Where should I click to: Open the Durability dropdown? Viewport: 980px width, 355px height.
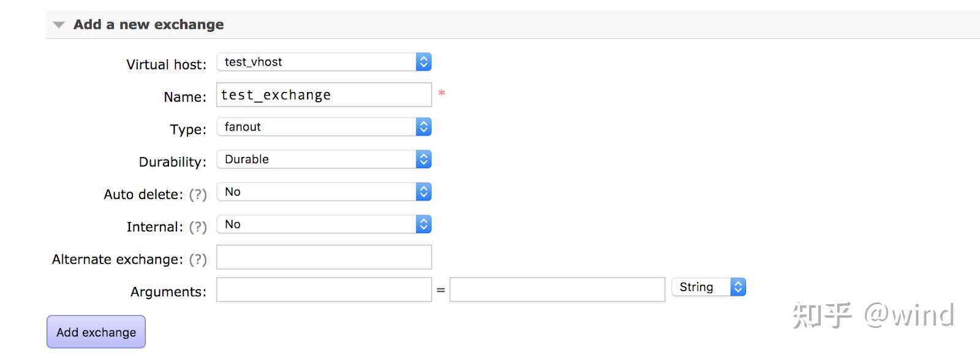(x=323, y=159)
